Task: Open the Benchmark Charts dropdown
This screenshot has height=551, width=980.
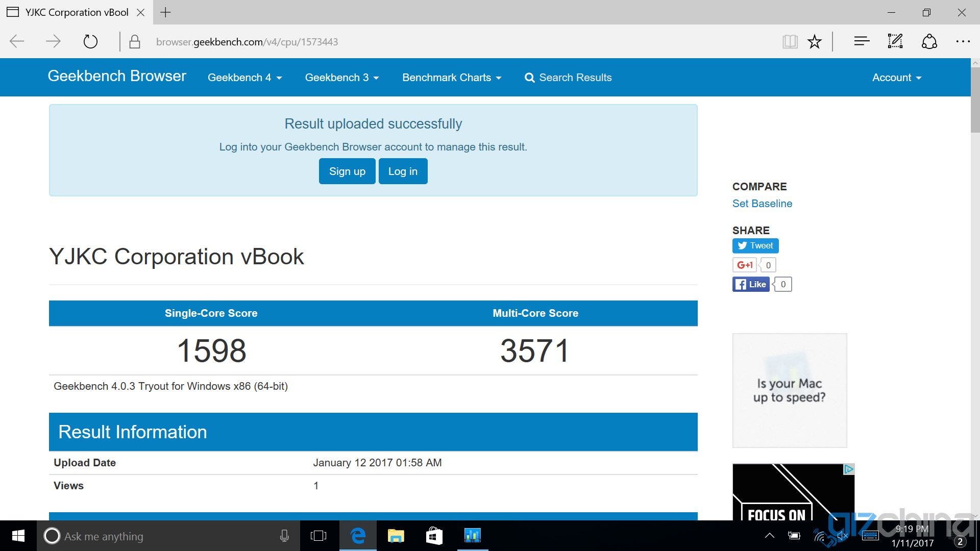Action: [452, 78]
